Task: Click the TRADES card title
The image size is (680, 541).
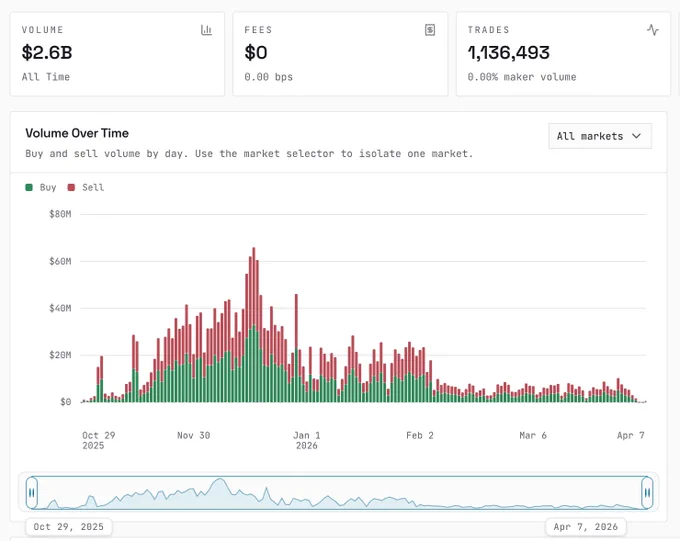Action: [x=488, y=30]
